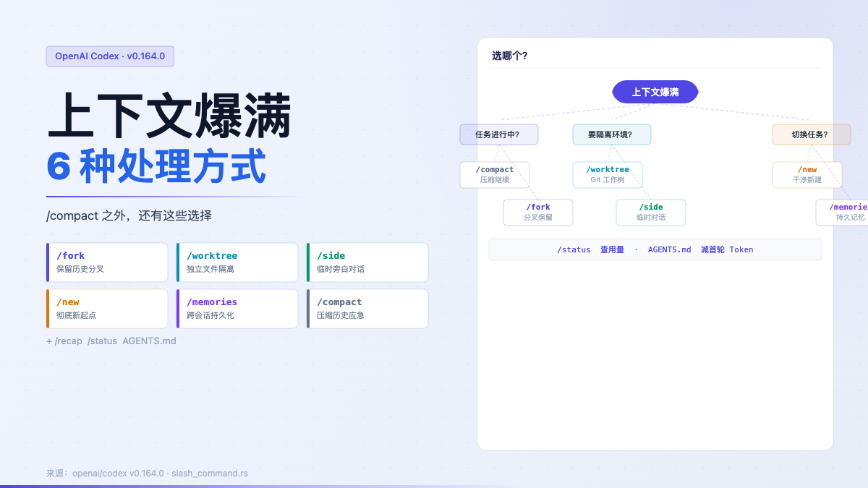Select the /compact 压缩历史应急 card
The width and height of the screenshot is (868, 488).
pos(367,309)
